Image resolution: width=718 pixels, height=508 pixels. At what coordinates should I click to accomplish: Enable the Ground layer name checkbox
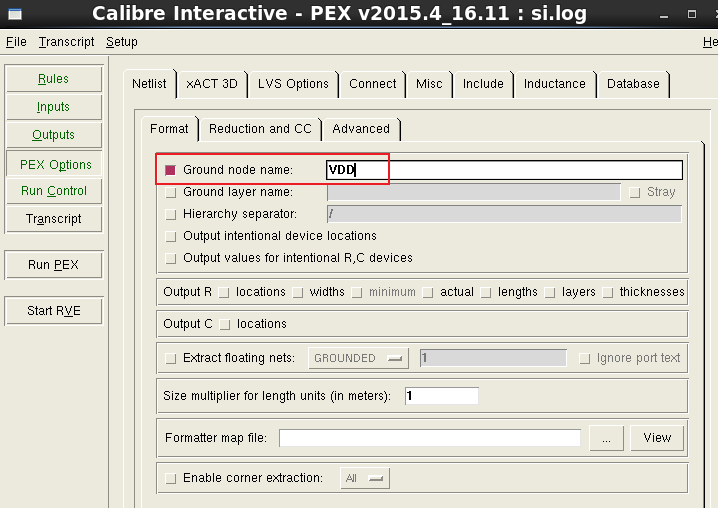(170, 192)
